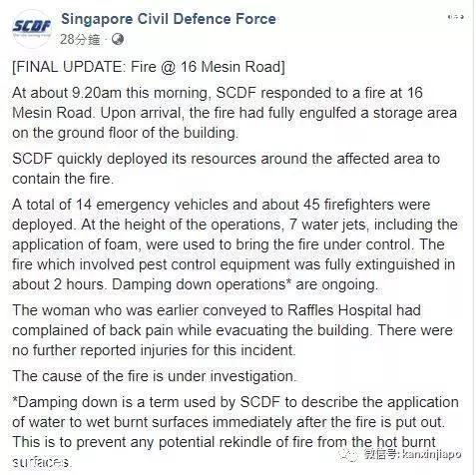Click the paragraph starting 'At about 9.20am'
Viewport: 476px width, 475px height.
click(235, 113)
